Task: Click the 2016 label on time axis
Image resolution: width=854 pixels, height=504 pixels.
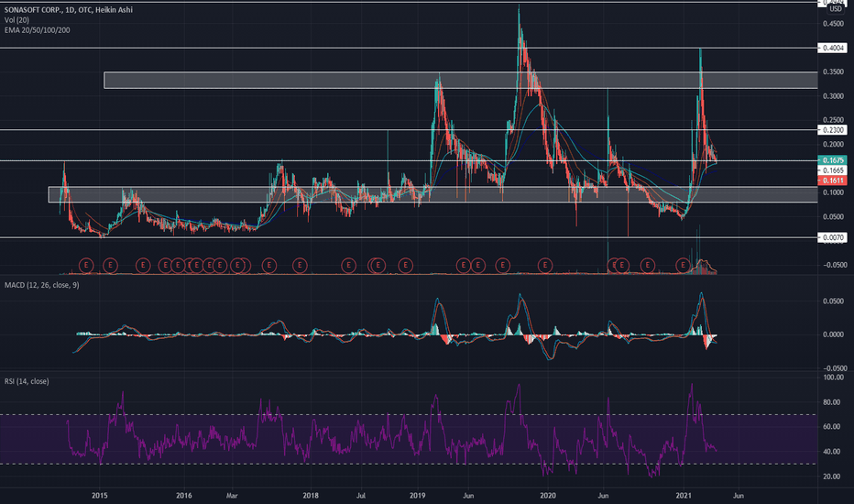Action: click(x=184, y=495)
